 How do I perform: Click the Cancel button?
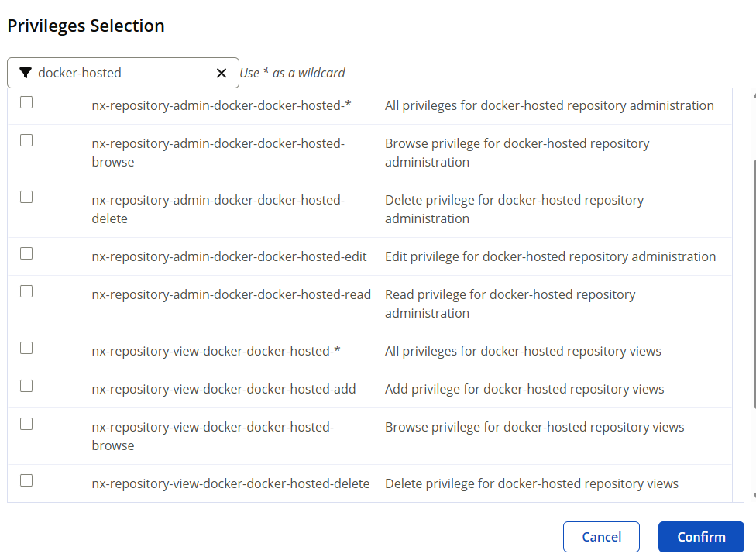601,537
